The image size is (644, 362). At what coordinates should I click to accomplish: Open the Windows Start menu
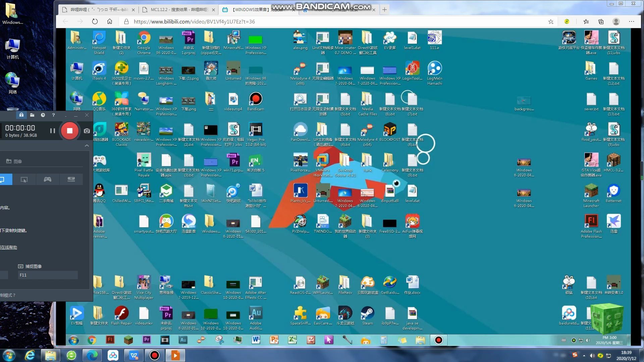[8, 355]
